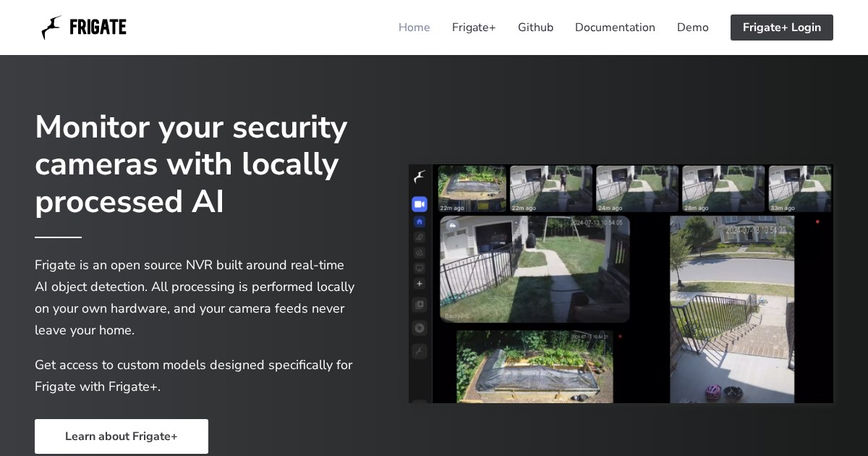Click the Frigate camera dashboard screenshot
Image resolution: width=868 pixels, height=456 pixels.
click(x=621, y=284)
